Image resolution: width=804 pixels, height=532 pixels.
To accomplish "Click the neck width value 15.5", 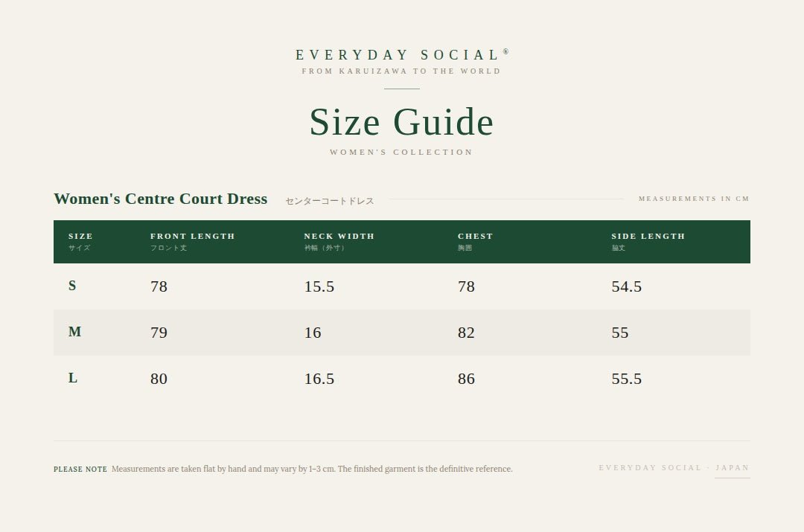I will click(x=319, y=286).
